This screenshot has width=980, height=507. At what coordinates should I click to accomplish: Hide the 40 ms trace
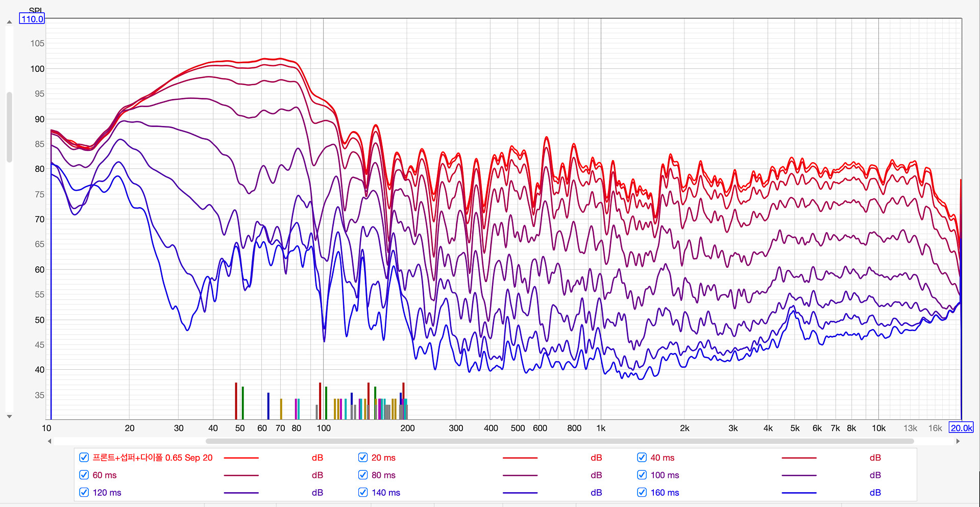tap(642, 458)
